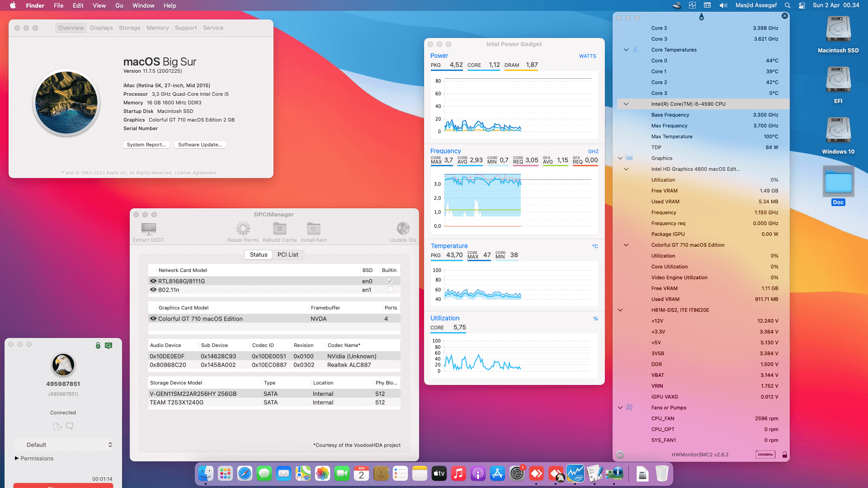868x488 pixels.
Task: Toggle Builtin checkbox for RTL8168G/8111G
Action: (x=390, y=281)
